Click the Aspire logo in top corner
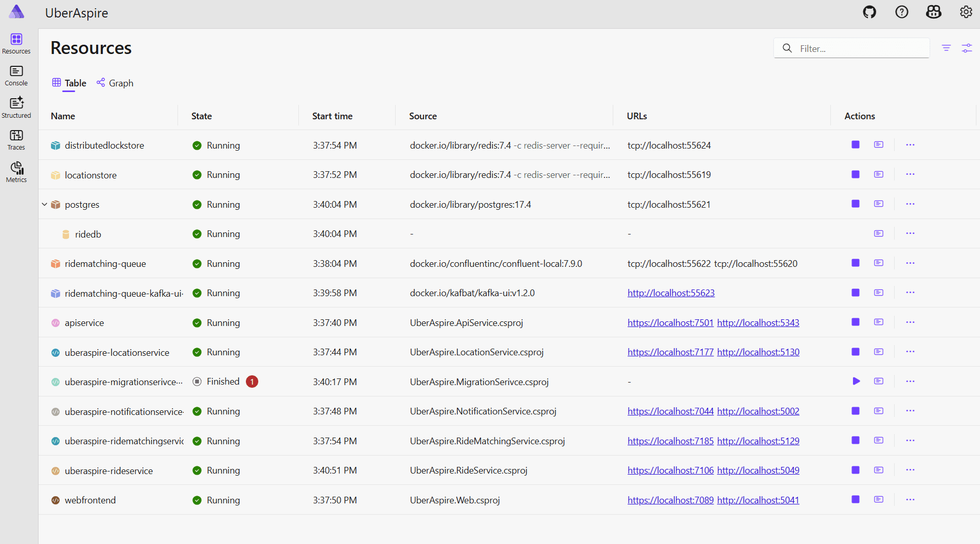Image resolution: width=980 pixels, height=544 pixels. pos(16,12)
